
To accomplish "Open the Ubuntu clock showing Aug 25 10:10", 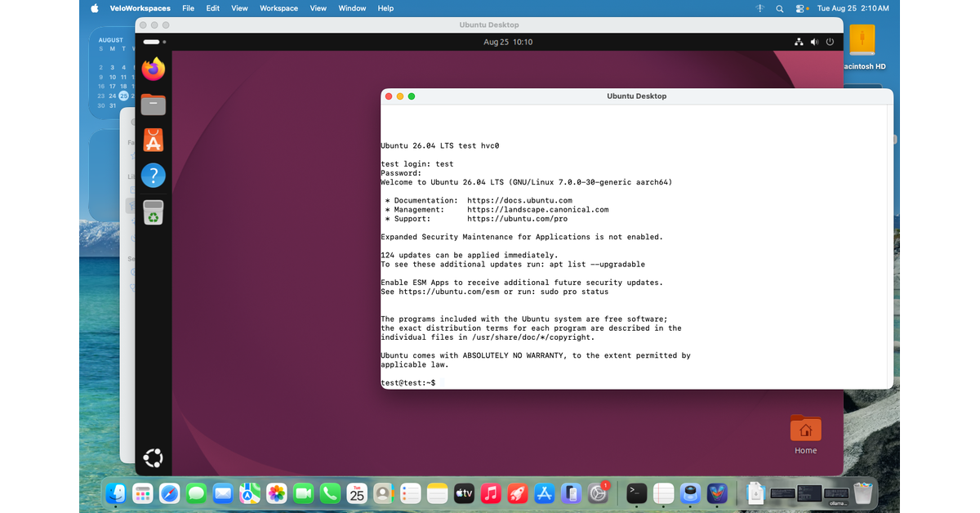I will pyautogui.click(x=508, y=42).
